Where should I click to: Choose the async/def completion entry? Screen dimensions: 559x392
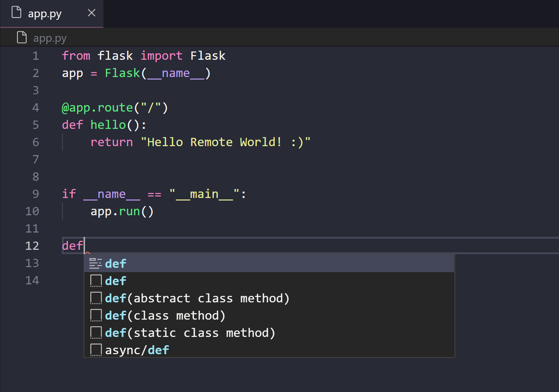click(x=137, y=349)
